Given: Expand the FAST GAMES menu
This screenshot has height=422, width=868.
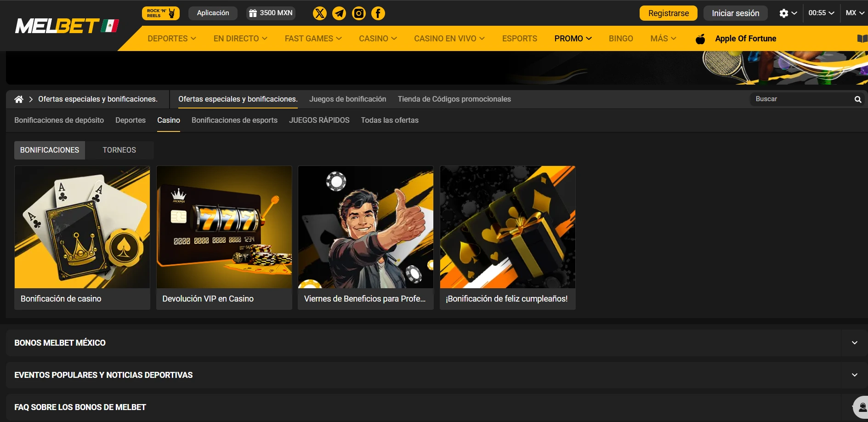Looking at the screenshot, I should tap(313, 39).
